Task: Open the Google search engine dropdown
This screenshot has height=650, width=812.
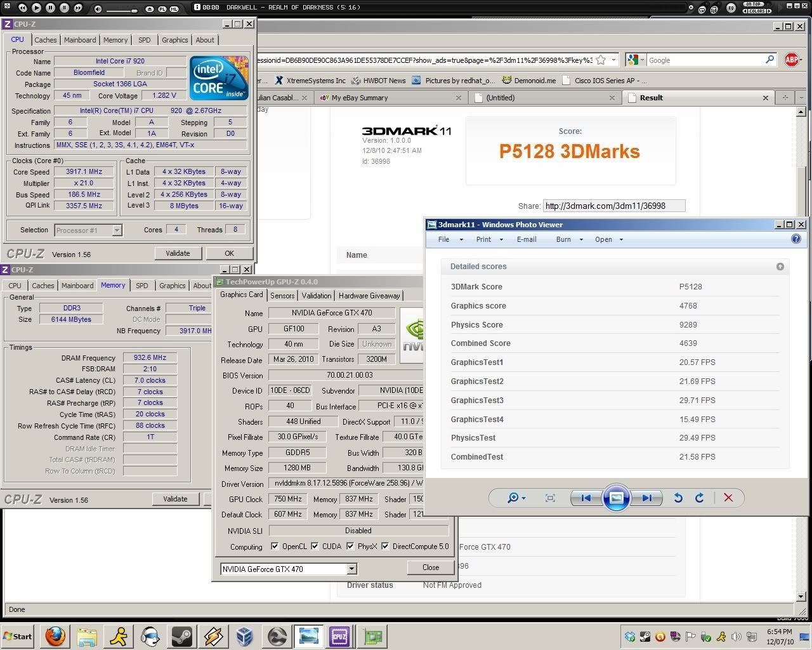Action: pos(636,60)
